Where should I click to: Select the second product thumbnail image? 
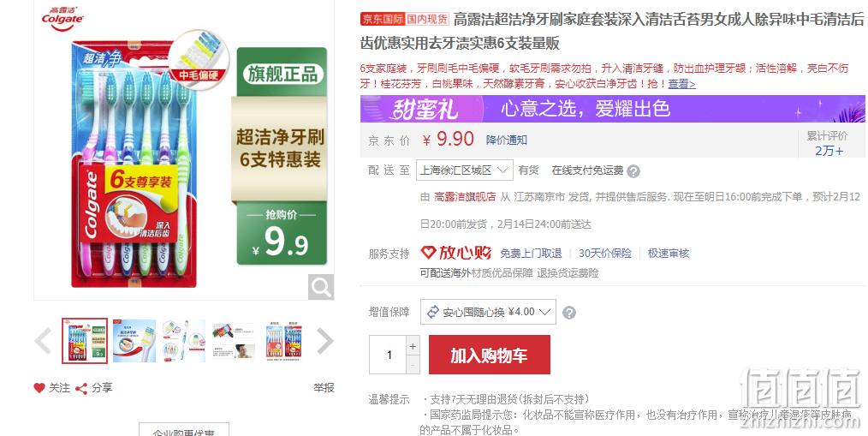coord(134,341)
